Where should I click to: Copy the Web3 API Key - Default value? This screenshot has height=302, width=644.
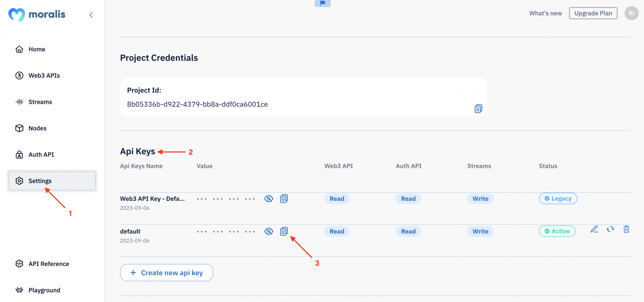tap(284, 199)
